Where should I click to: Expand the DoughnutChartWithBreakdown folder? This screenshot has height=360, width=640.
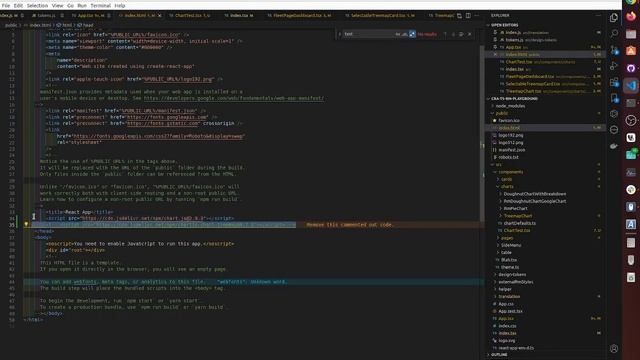click(x=534, y=194)
